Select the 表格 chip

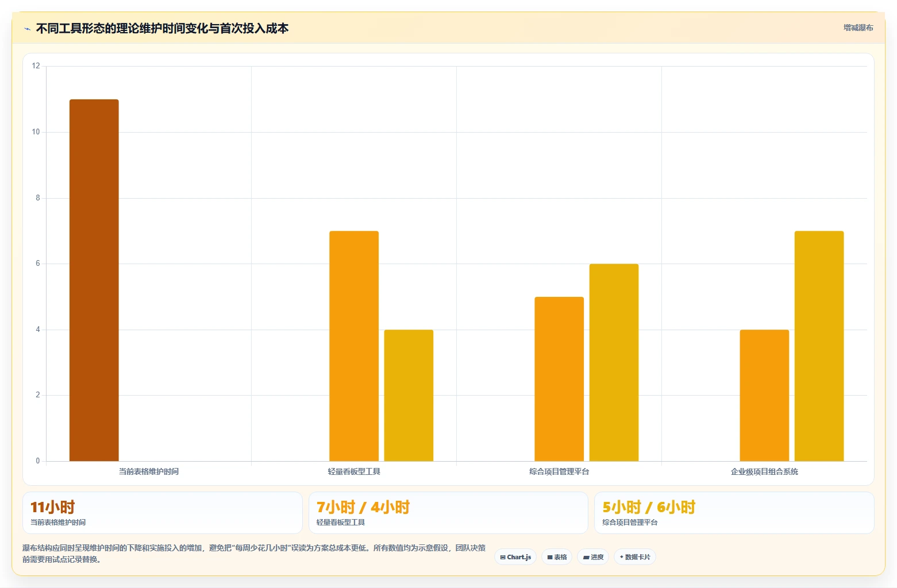[x=557, y=557]
